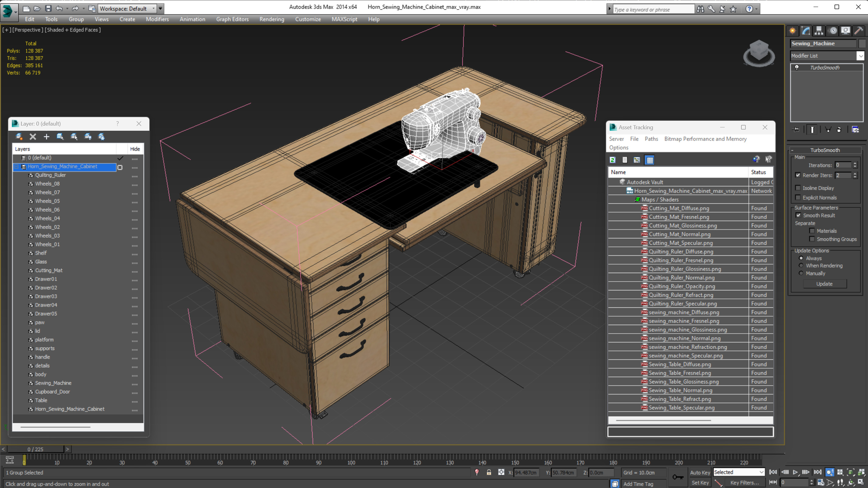868x488 pixels.
Task: Open the Modify command panel tab
Action: (x=806, y=31)
